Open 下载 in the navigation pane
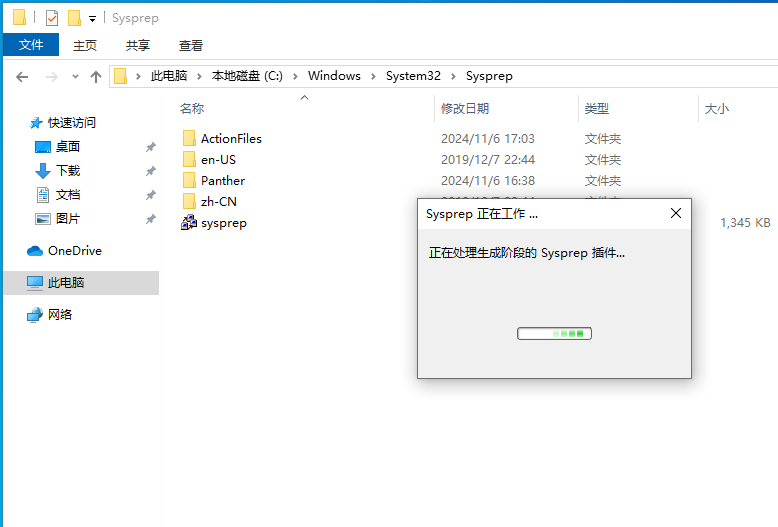Viewport: 778px width, 527px height. click(67, 171)
